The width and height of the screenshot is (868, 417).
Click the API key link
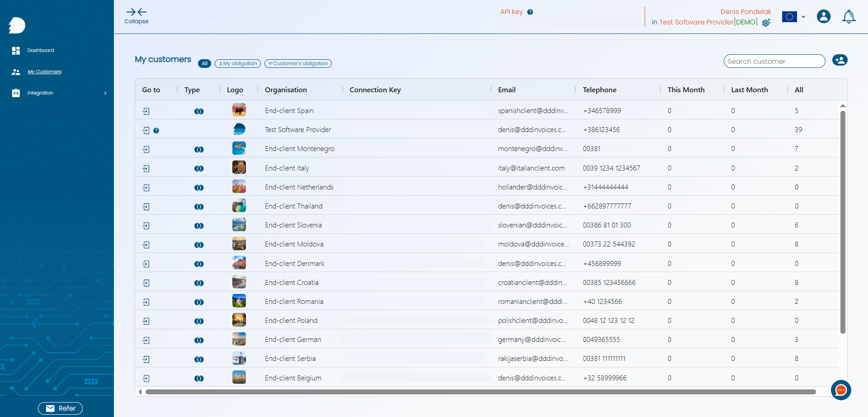[x=511, y=12]
